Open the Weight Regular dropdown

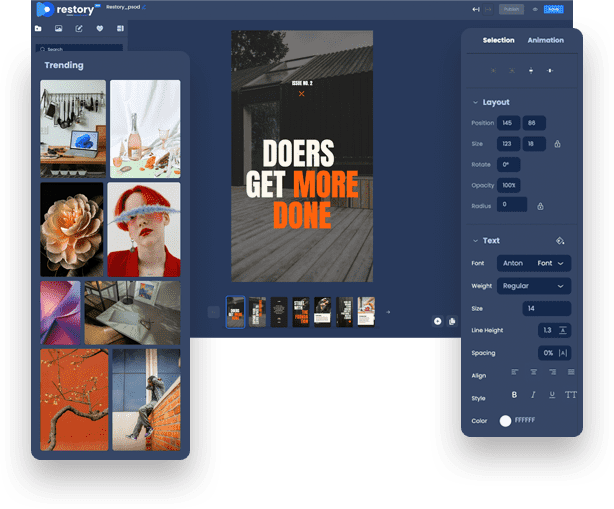(534, 286)
